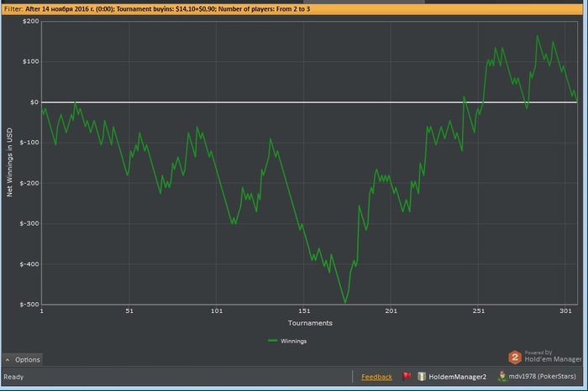Image resolution: width=588 pixels, height=391 pixels.
Task: Click the $-400 y-axis label
Action: [29, 264]
